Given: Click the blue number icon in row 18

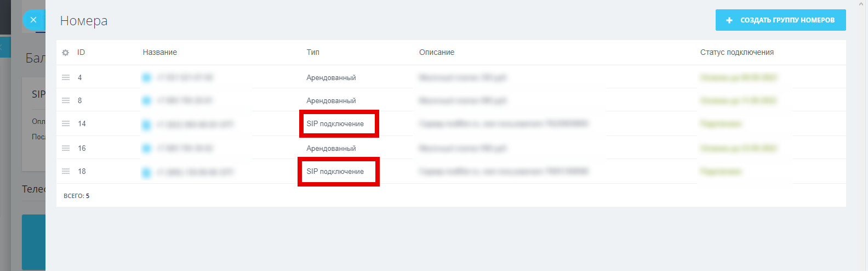Looking at the screenshot, I should click(x=146, y=173).
